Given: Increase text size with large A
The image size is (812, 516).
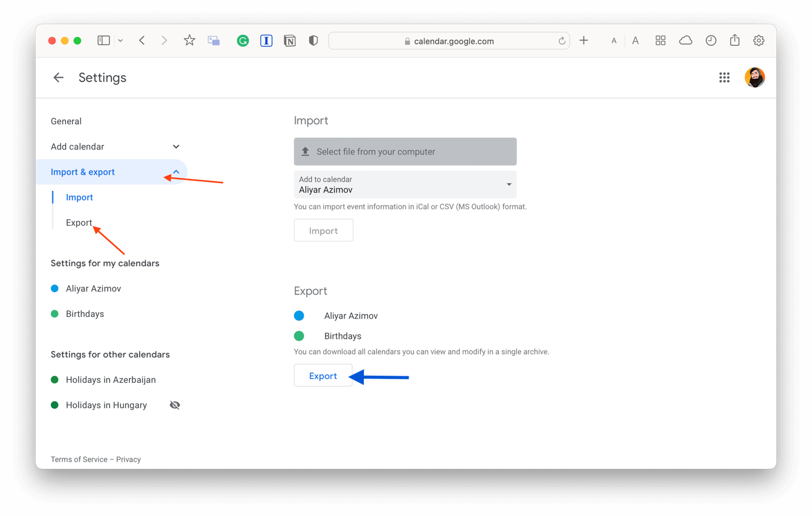Looking at the screenshot, I should click(635, 41).
